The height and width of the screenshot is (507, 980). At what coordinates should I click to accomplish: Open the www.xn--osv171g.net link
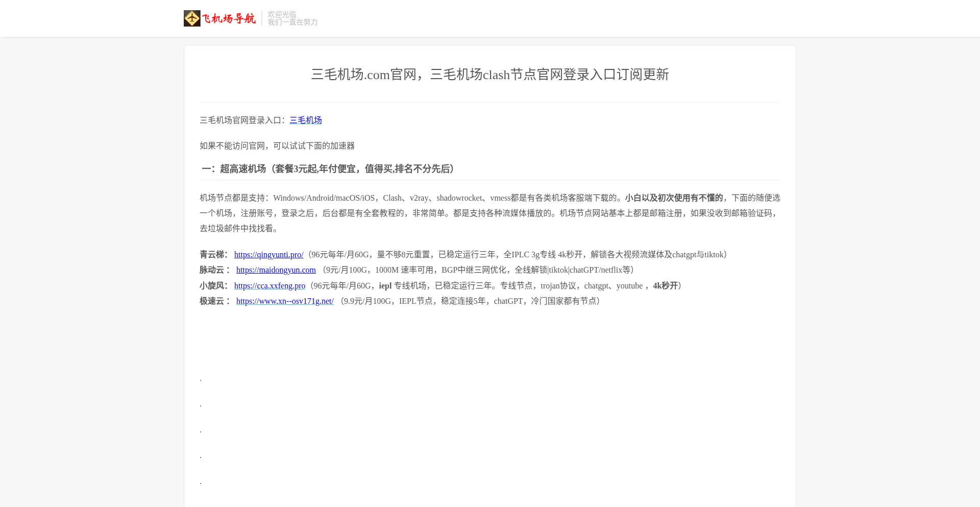(x=285, y=301)
